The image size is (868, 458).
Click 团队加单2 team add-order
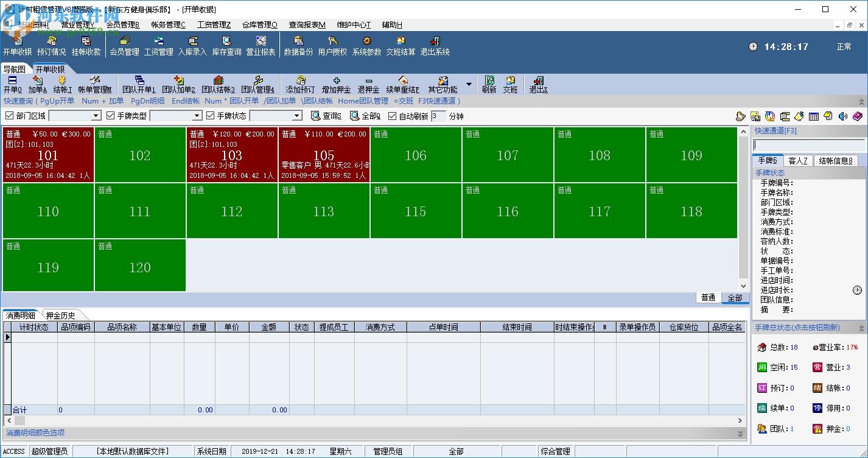(178, 85)
